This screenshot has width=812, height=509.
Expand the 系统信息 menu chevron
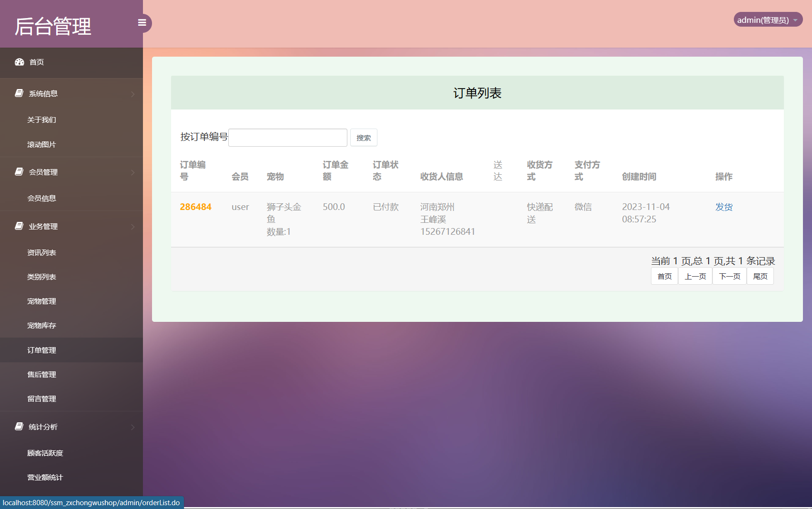coord(133,94)
